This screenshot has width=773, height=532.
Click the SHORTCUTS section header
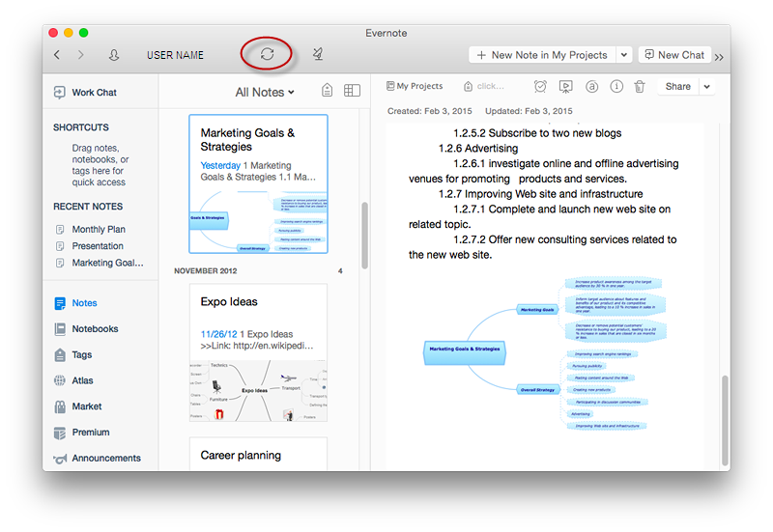click(x=81, y=127)
